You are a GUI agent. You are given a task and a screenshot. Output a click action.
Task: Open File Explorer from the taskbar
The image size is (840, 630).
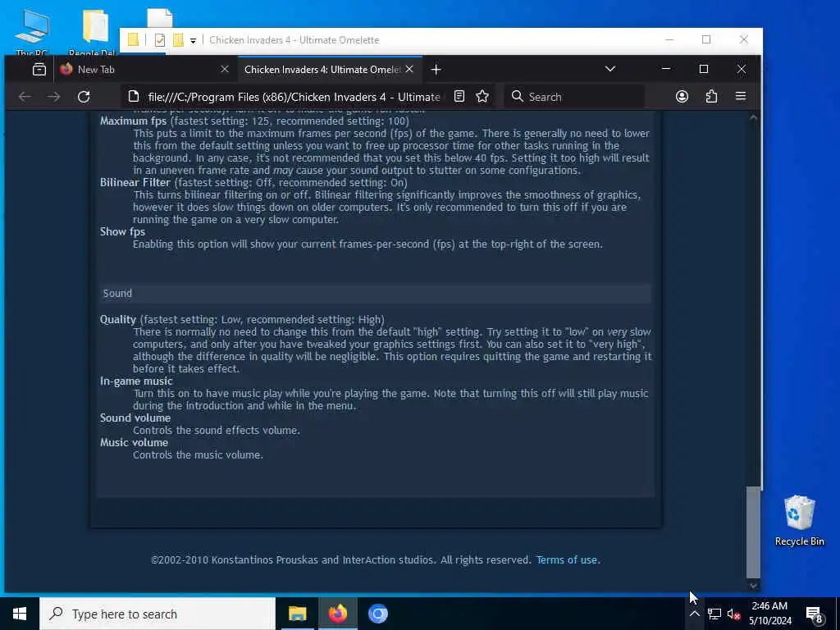[x=297, y=614]
